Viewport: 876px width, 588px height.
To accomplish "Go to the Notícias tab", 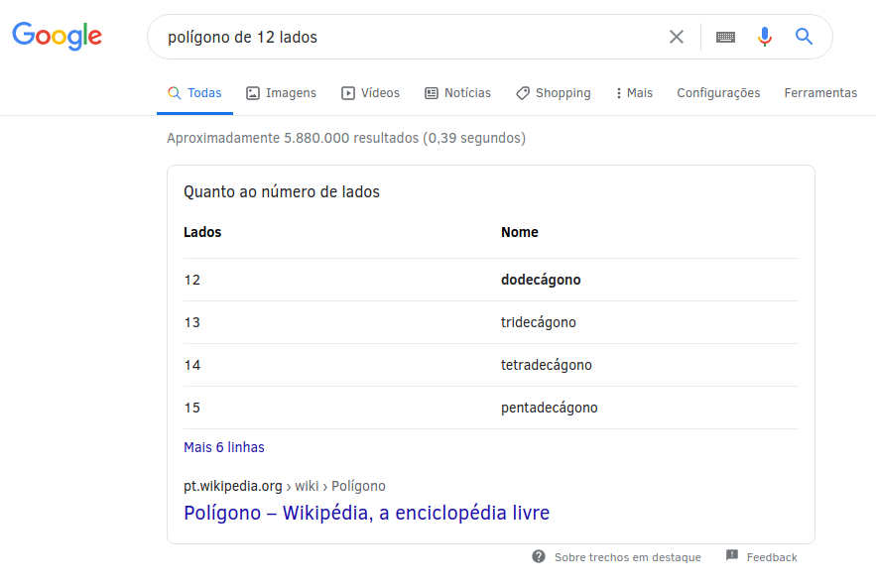I will pos(457,93).
